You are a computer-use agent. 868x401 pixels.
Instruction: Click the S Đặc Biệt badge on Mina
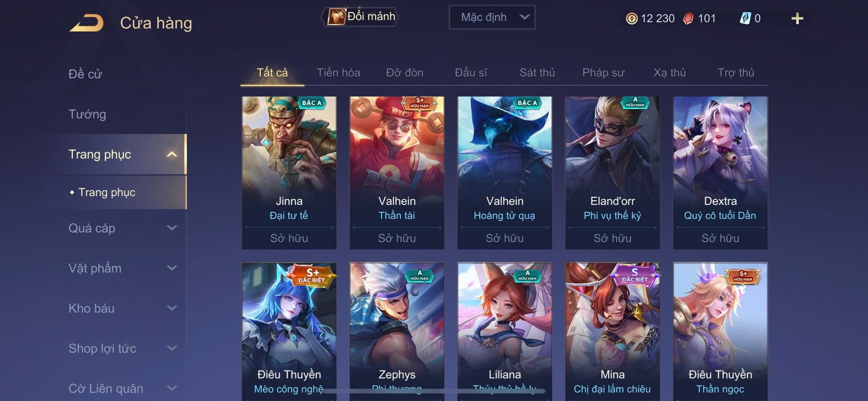tap(634, 275)
